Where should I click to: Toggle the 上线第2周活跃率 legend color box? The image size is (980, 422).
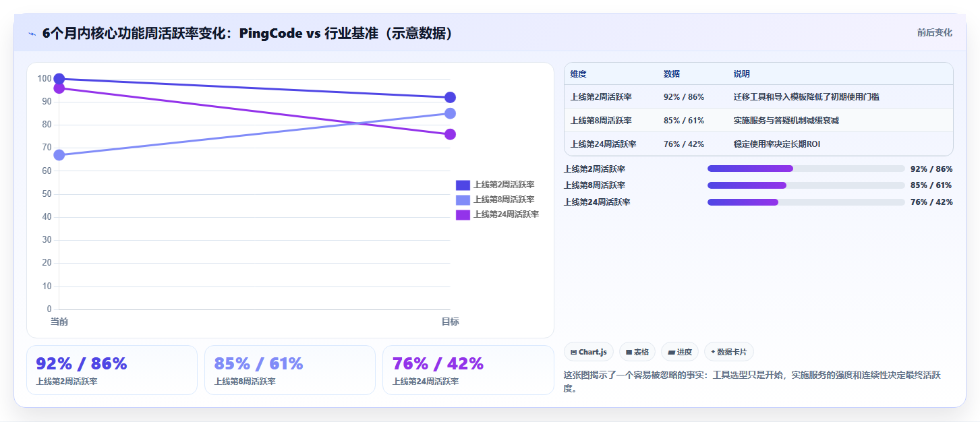[x=463, y=185]
